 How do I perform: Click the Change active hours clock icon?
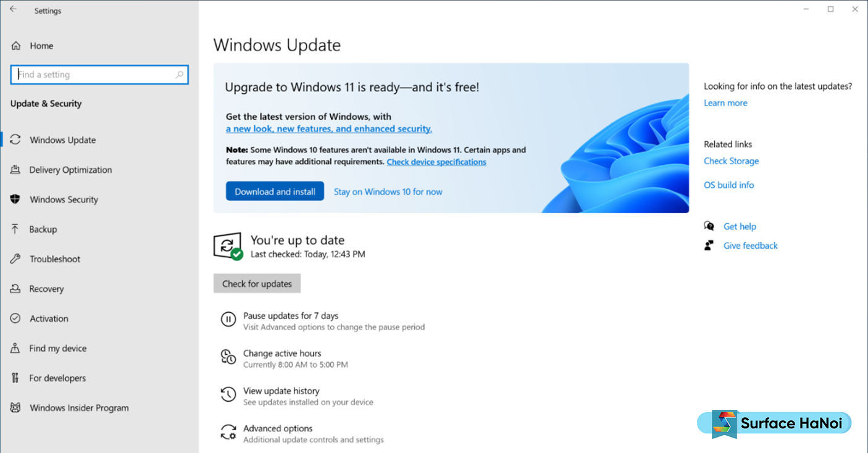tap(228, 357)
